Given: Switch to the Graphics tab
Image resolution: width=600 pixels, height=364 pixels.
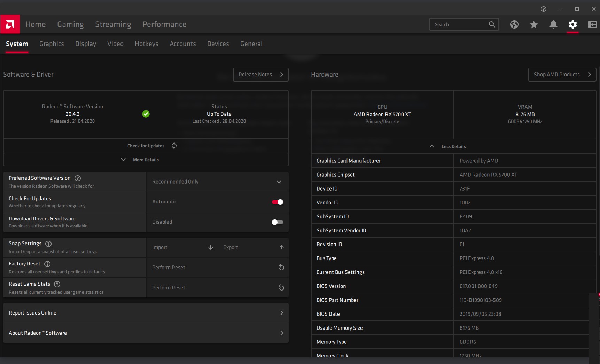Looking at the screenshot, I should point(52,44).
